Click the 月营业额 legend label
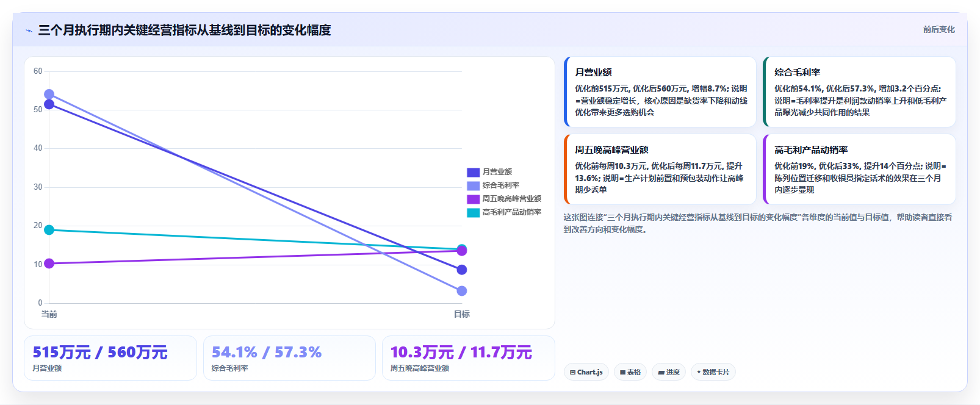Screen dimensions: 980x405 pos(497,173)
